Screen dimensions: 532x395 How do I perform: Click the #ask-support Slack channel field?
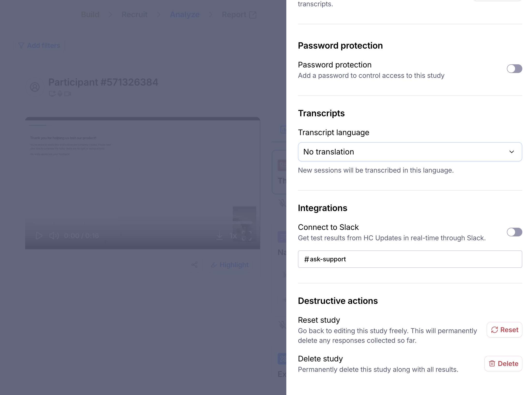(410, 259)
